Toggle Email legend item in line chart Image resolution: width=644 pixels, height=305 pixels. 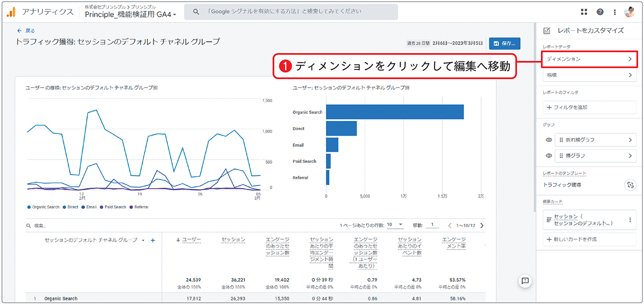tap(89, 207)
